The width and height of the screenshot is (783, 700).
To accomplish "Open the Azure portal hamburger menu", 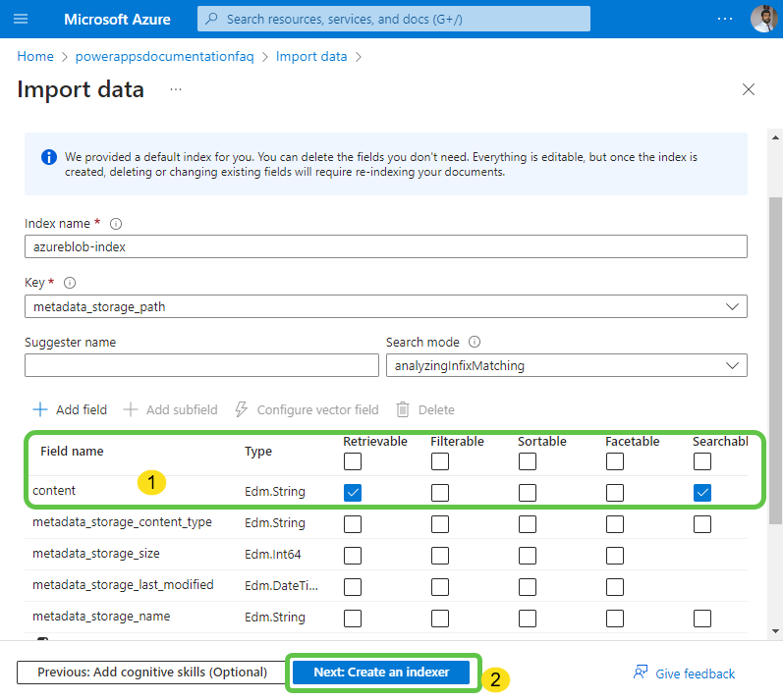I will 21,19.
